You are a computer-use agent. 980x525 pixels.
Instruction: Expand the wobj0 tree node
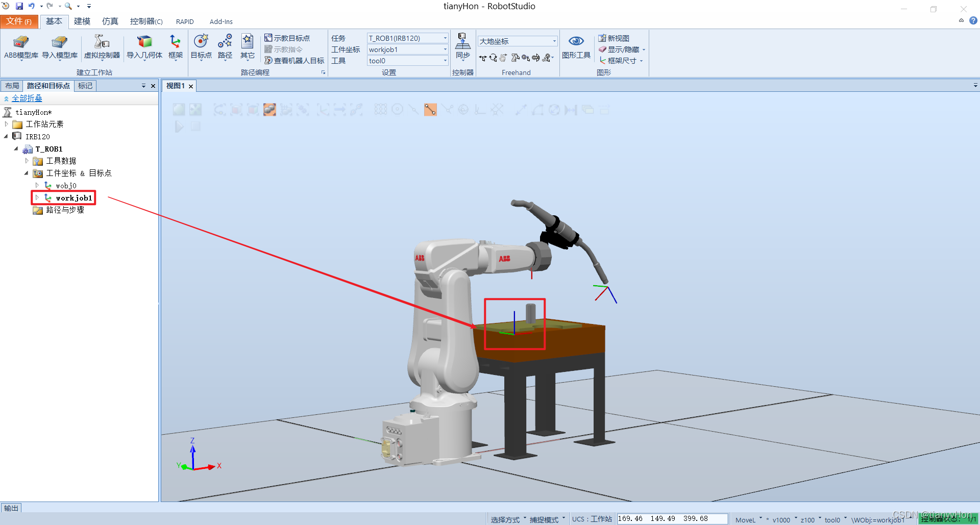click(37, 185)
